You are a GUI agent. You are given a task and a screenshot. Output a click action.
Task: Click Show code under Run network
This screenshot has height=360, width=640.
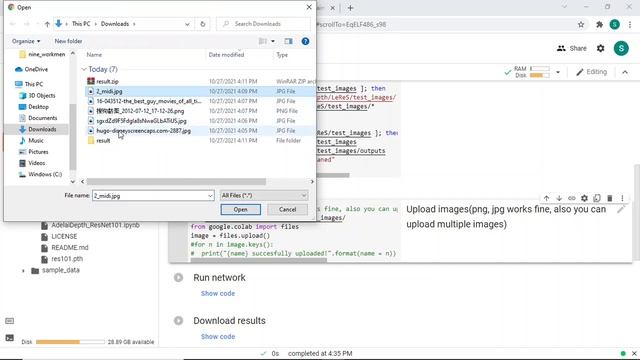tap(218, 293)
